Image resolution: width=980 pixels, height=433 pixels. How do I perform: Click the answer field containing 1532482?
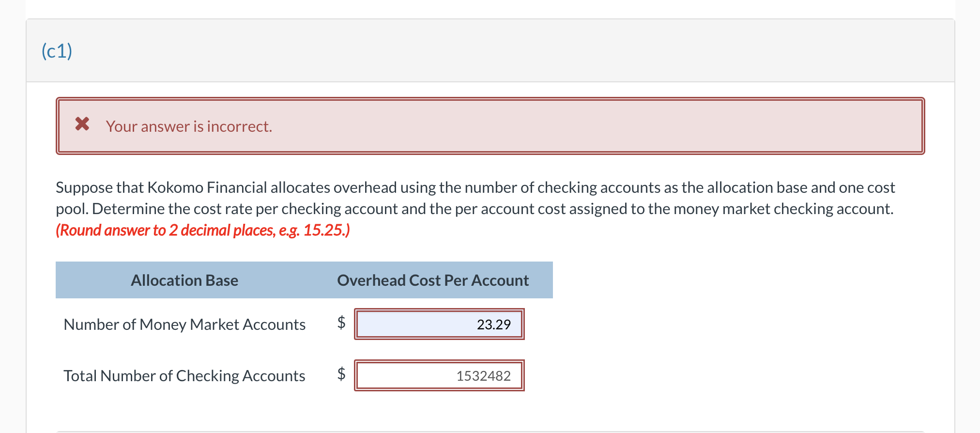coord(439,375)
